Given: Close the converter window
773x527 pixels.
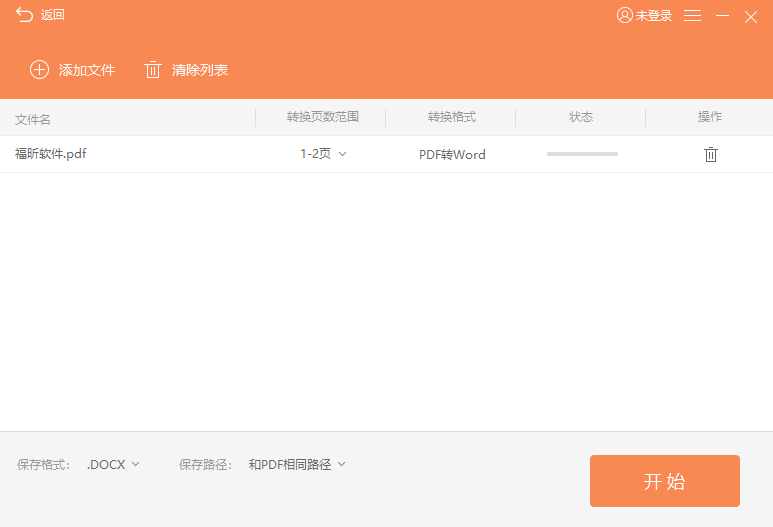Looking at the screenshot, I should pyautogui.click(x=751, y=17).
